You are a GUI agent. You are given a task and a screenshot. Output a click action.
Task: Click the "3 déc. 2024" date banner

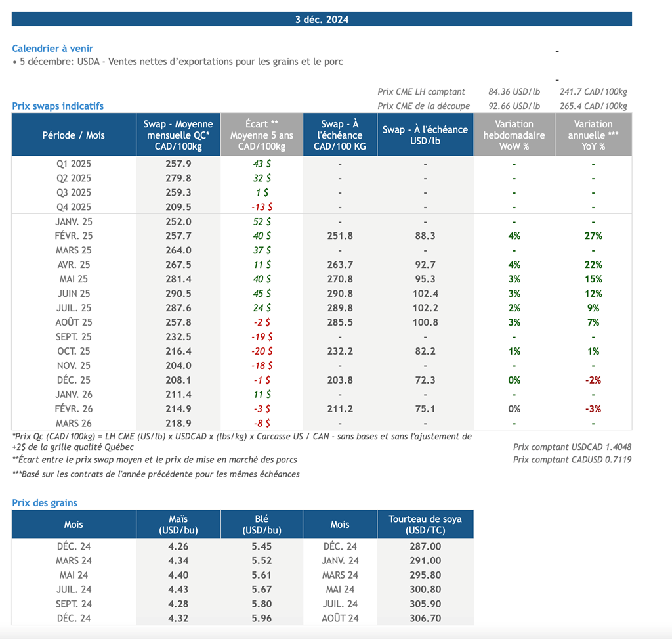coord(322,19)
